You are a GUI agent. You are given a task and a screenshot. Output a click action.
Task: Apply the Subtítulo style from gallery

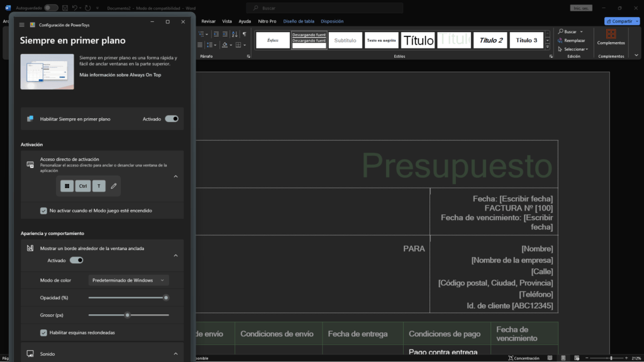point(345,40)
